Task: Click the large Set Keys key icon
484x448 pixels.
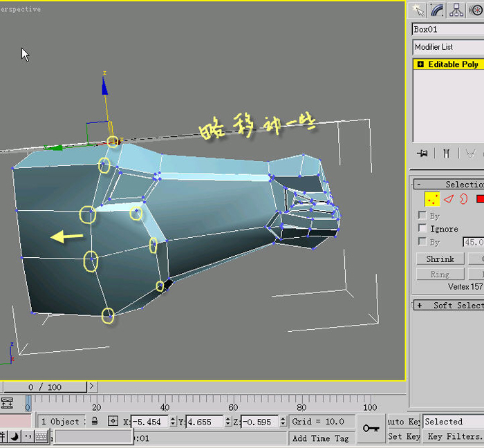Action: [371, 428]
